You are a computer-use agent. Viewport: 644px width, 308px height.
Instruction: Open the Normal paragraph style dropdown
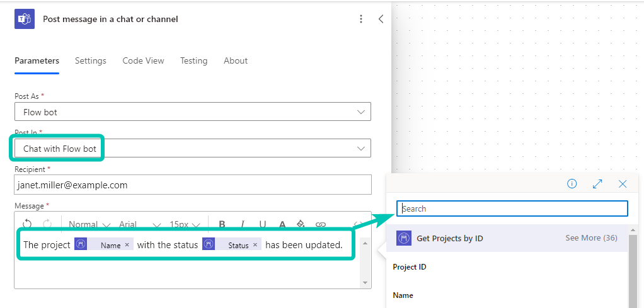[89, 224]
